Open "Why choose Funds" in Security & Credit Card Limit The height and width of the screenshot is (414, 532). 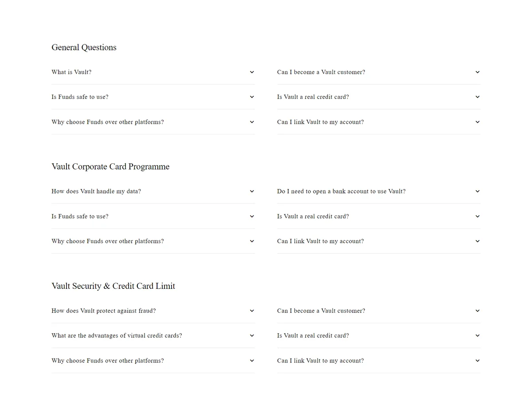153,360
